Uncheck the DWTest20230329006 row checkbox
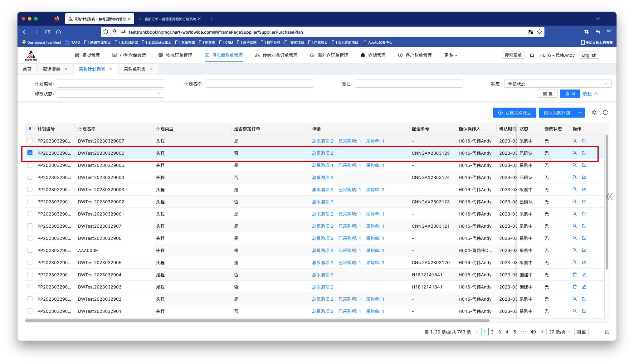Screen dimensions: 634x364 [30, 153]
